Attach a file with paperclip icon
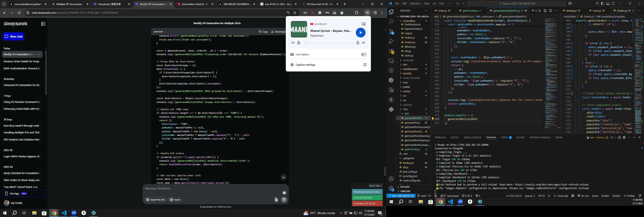The image size is (644, 217). pos(276,200)
